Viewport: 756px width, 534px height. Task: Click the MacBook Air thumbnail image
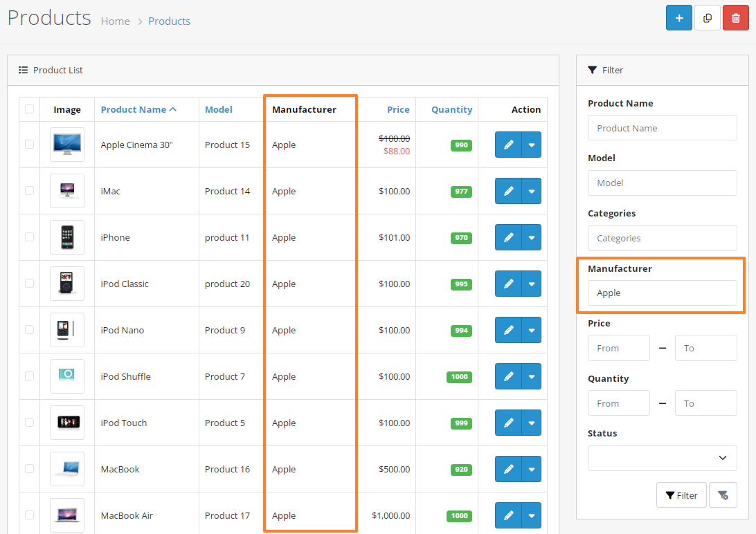67,515
